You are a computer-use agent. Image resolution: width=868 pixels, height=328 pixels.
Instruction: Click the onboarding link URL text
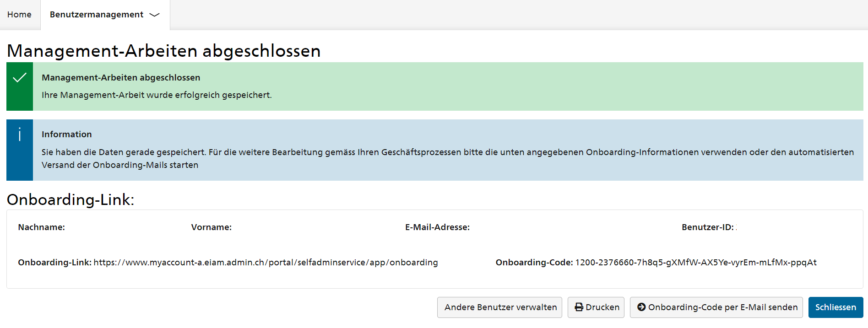click(x=266, y=263)
